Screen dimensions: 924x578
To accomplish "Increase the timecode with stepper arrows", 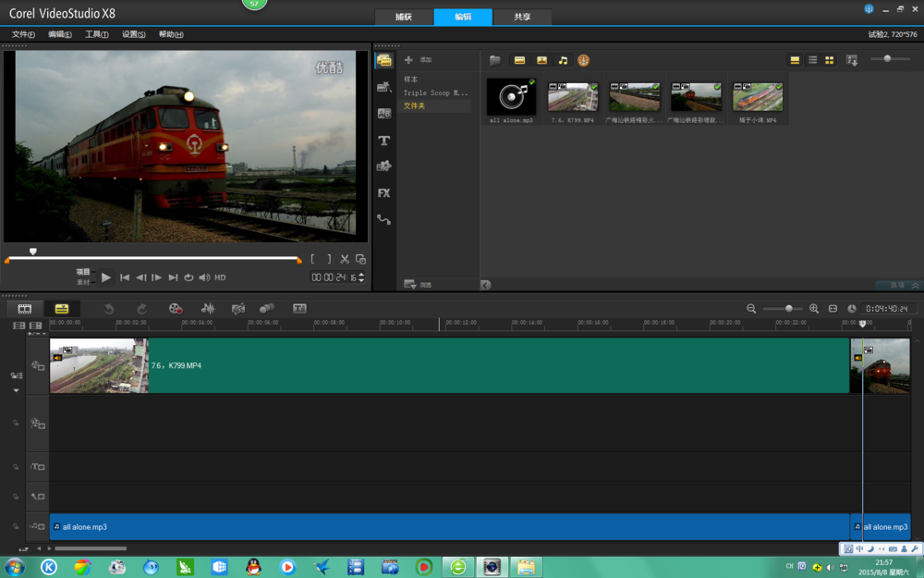I will click(x=361, y=275).
